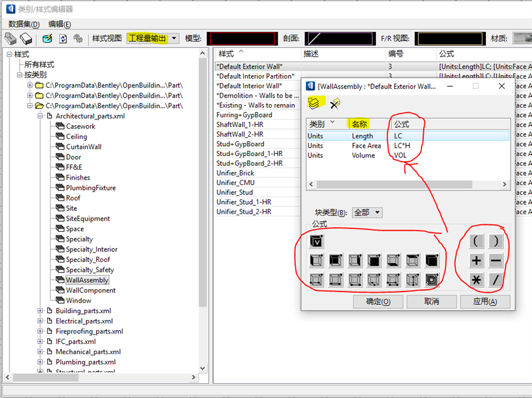Click the gray stacked-block icon in the main toolbar
Screen dimensions: 532x398
tap(11, 38)
